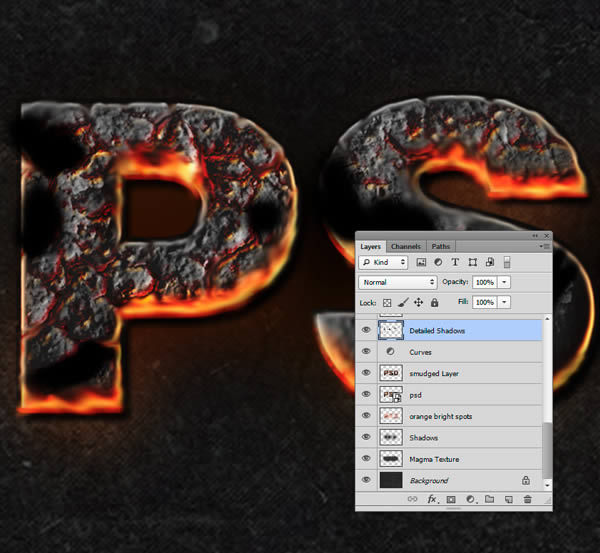
Task: Click the layers list scrollbar thumb
Action: 547,450
